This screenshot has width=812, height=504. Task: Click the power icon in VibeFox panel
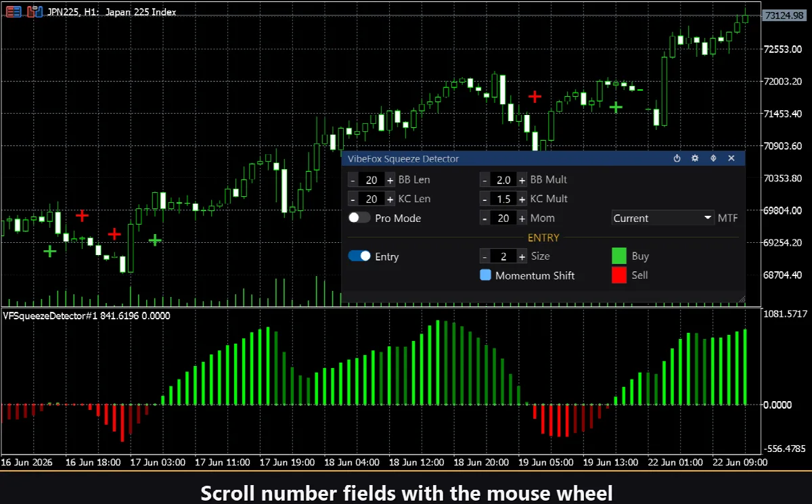(x=677, y=158)
